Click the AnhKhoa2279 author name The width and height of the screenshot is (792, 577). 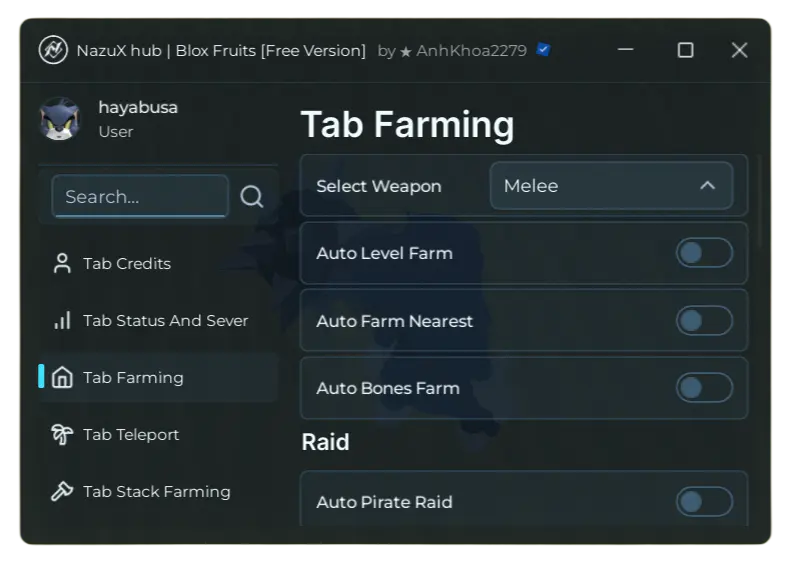tap(471, 50)
